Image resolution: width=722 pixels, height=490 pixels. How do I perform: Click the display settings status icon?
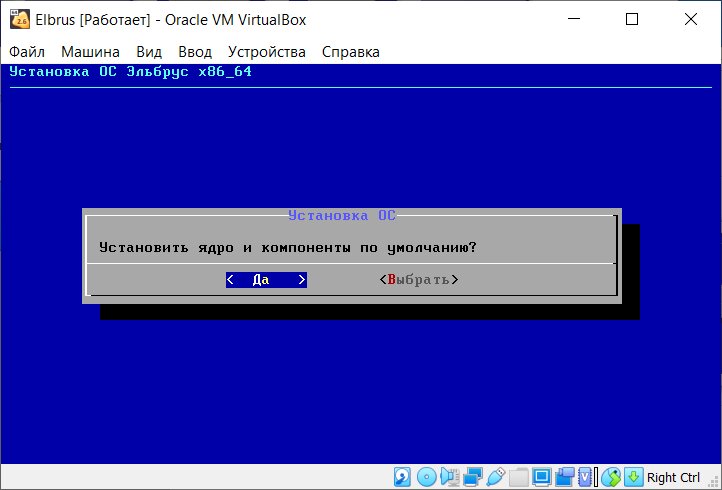pos(542,477)
